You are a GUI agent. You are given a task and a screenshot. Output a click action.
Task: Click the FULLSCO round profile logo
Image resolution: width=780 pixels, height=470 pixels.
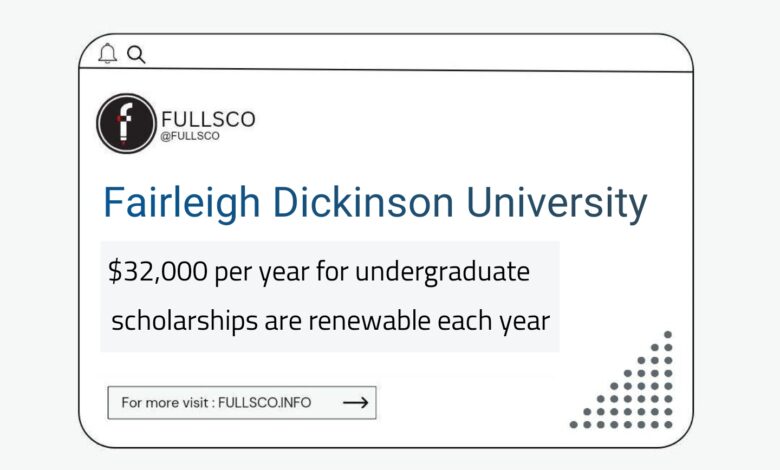[126, 123]
